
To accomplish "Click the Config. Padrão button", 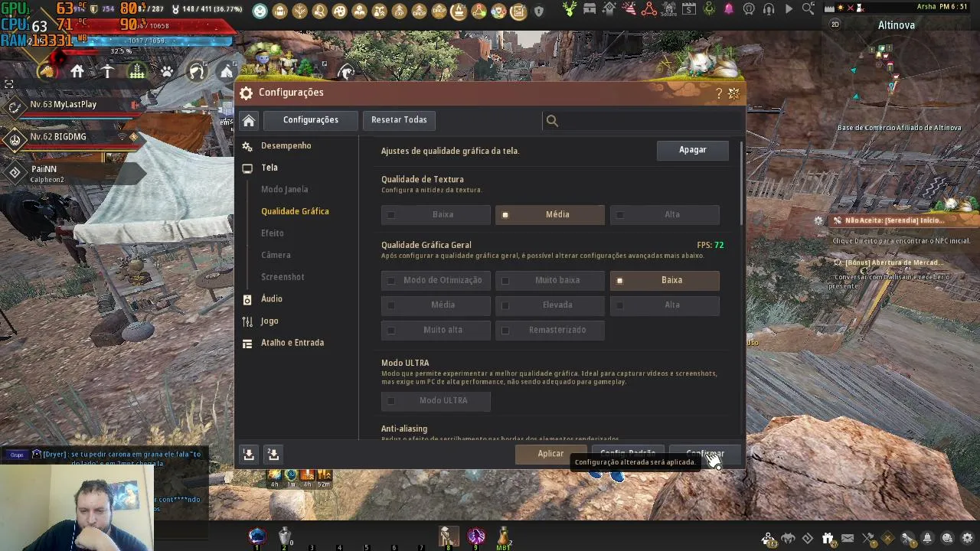I will click(x=628, y=454).
